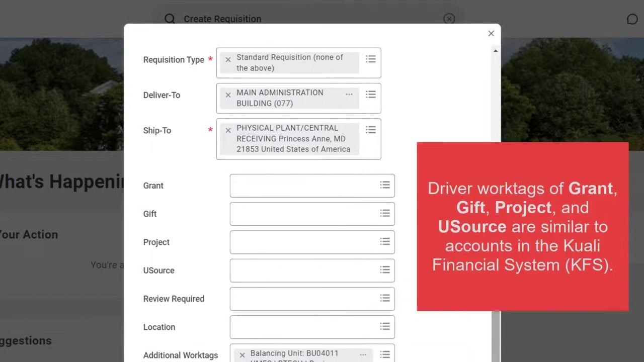Open prompt list icon for Grant field
644x362 pixels.
[x=385, y=185]
